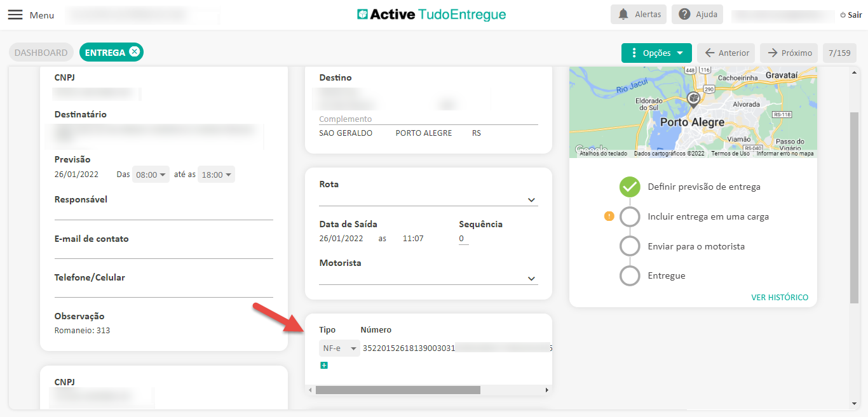Click the Alertas bell icon
This screenshot has height=417, width=868.
point(623,14)
